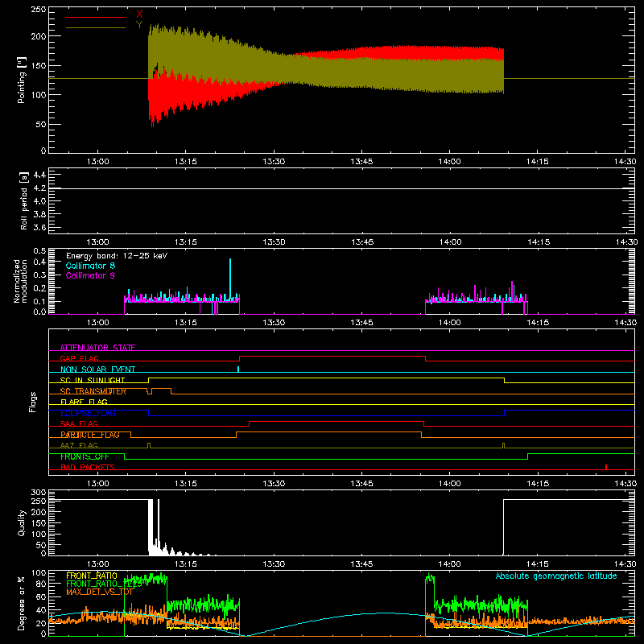Image resolution: width=644 pixels, height=644 pixels.
Task: Click the 'Collimator 9' legend label
Action: pyautogui.click(x=90, y=275)
